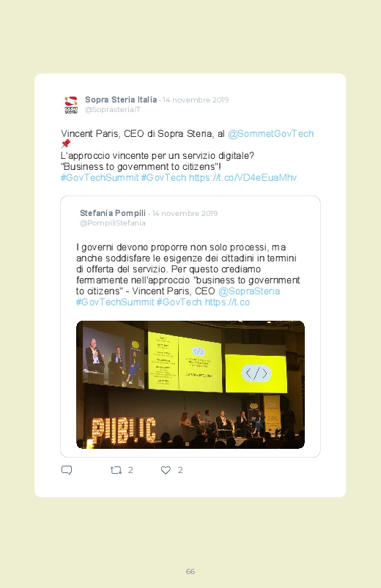Viewport: 381px width, 588px height.
Task: Click the retweet arrows icon
Action: pyautogui.click(x=116, y=470)
